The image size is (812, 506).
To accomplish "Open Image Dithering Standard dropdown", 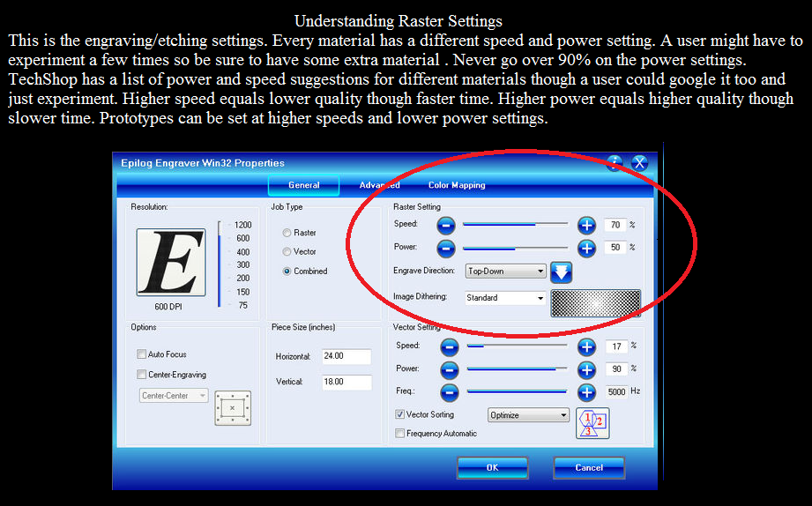I will pos(505,298).
